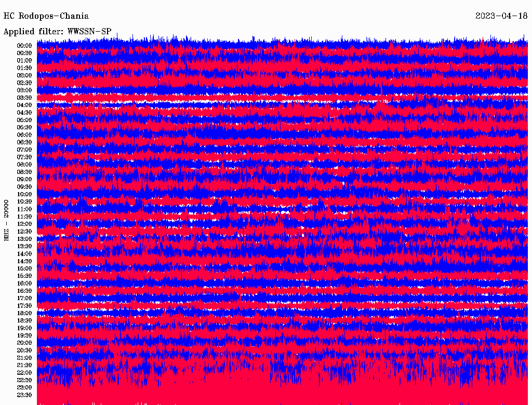Screen dimensions: 532x405
Task: Click the 23:30 time label
Action: point(24,395)
